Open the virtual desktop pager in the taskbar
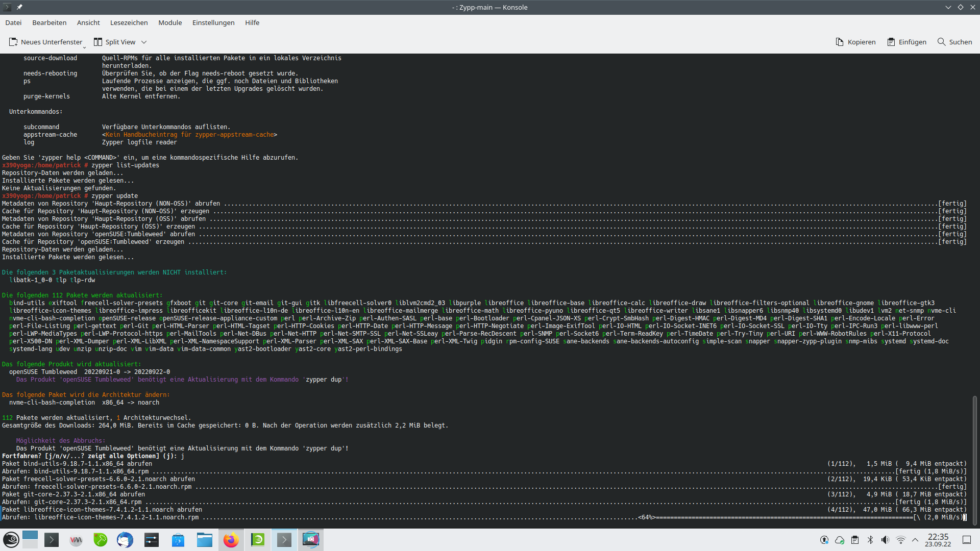Image resolution: width=980 pixels, height=551 pixels. coord(30,540)
